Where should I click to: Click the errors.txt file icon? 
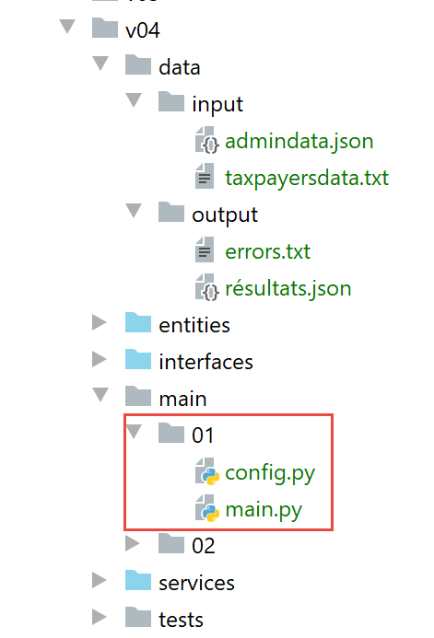[x=205, y=250]
